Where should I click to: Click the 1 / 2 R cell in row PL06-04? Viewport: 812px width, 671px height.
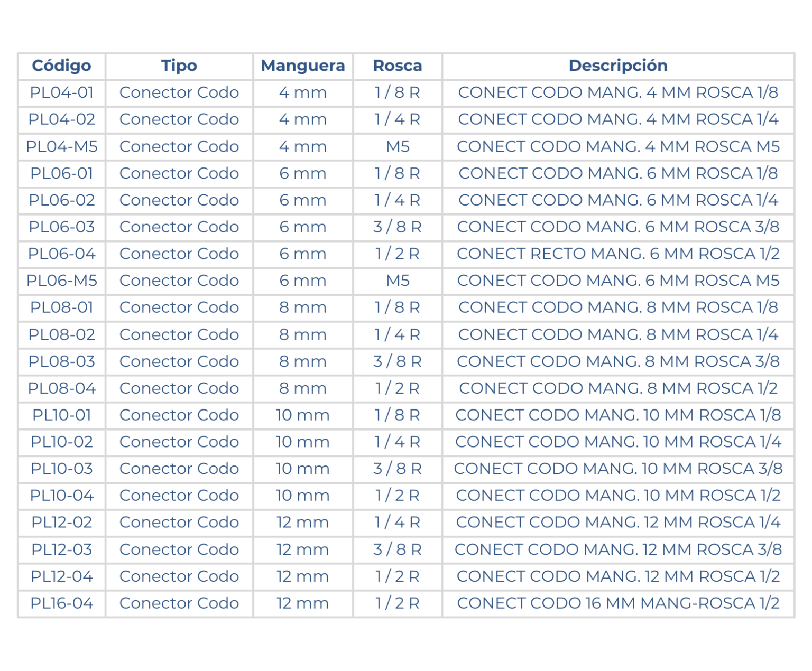[398, 254]
